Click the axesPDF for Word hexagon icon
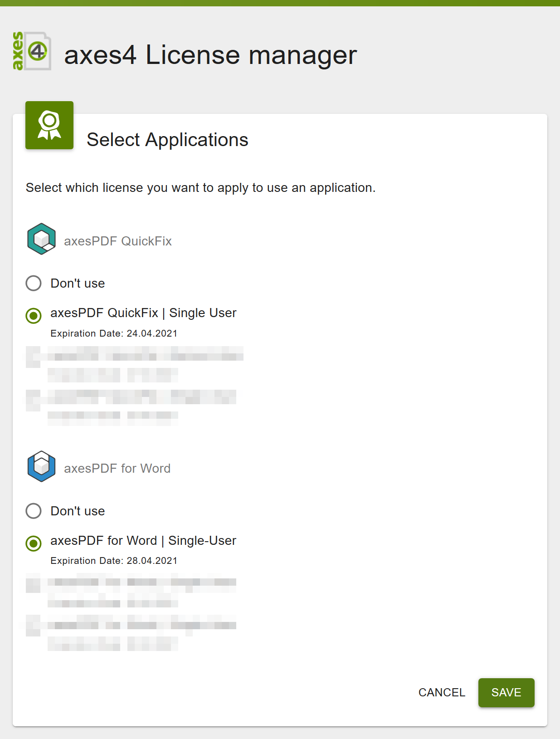The width and height of the screenshot is (560, 739). coord(41,466)
